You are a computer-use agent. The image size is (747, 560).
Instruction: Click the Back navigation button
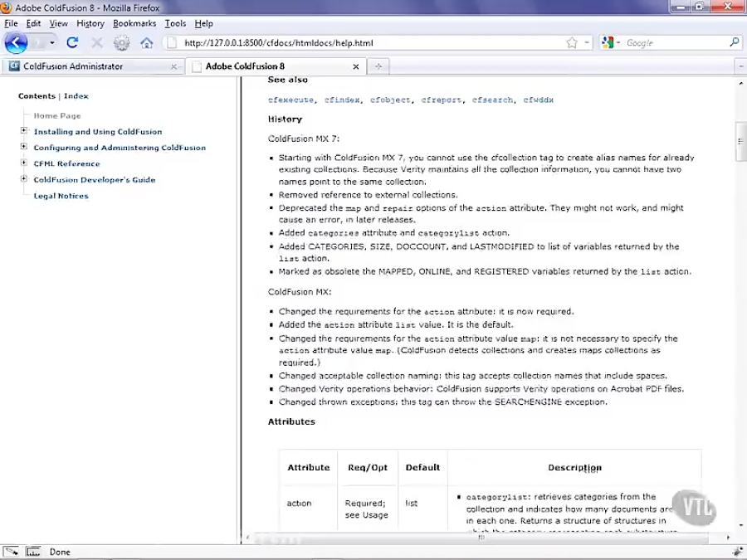pos(17,42)
